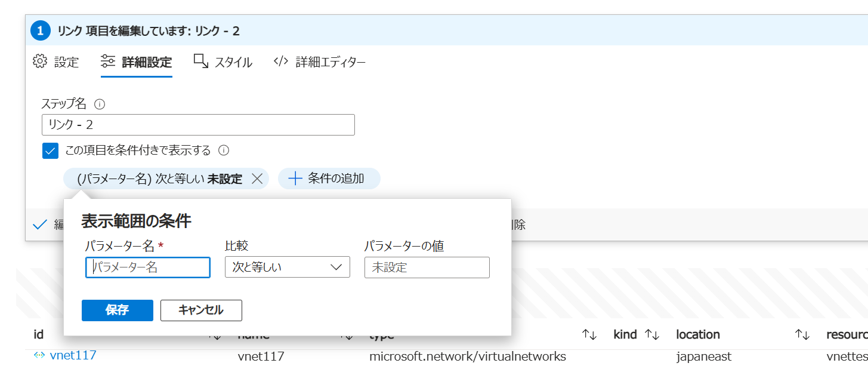Sort the table by the kind column arrows

click(651, 335)
